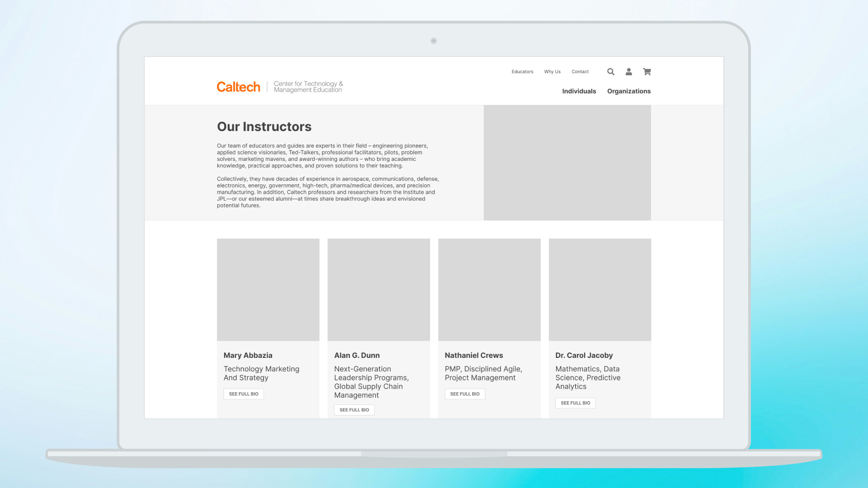The height and width of the screenshot is (488, 868).
Task: Click Center for Technology & Management Education text
Action: point(308,87)
